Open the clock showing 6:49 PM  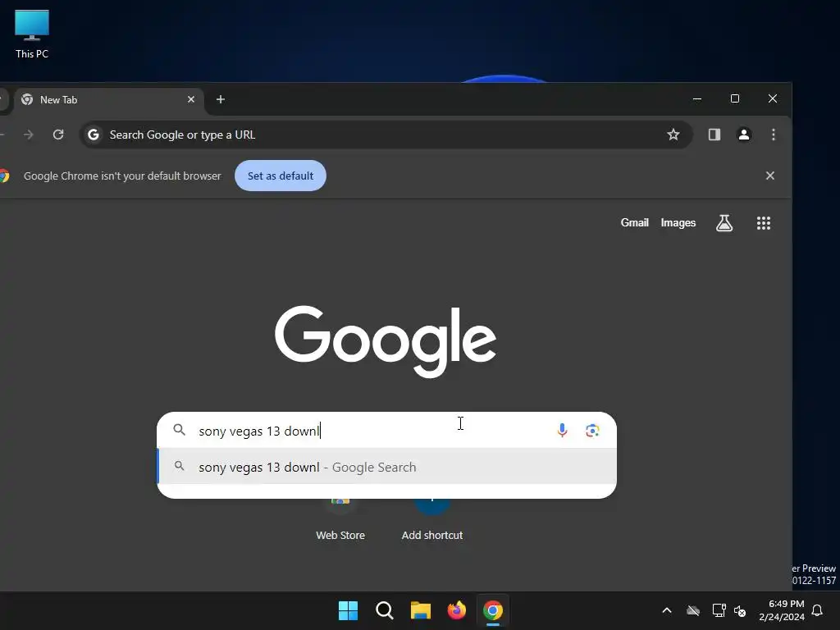(782, 610)
